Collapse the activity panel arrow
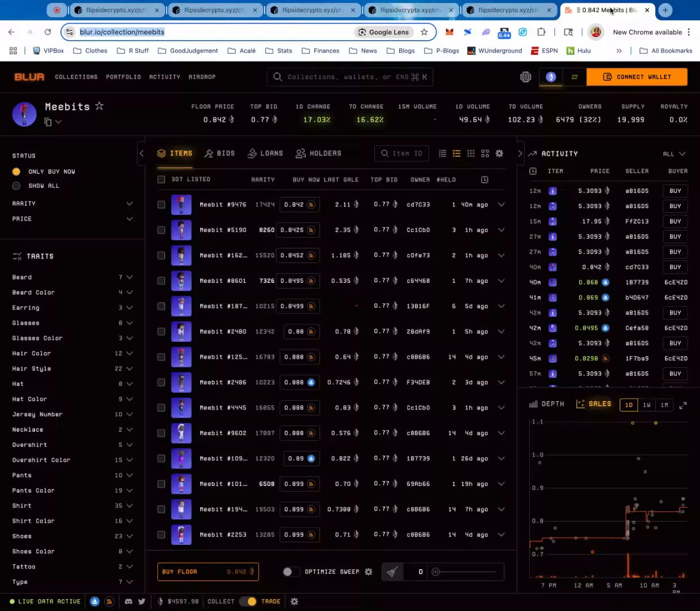 520,153
